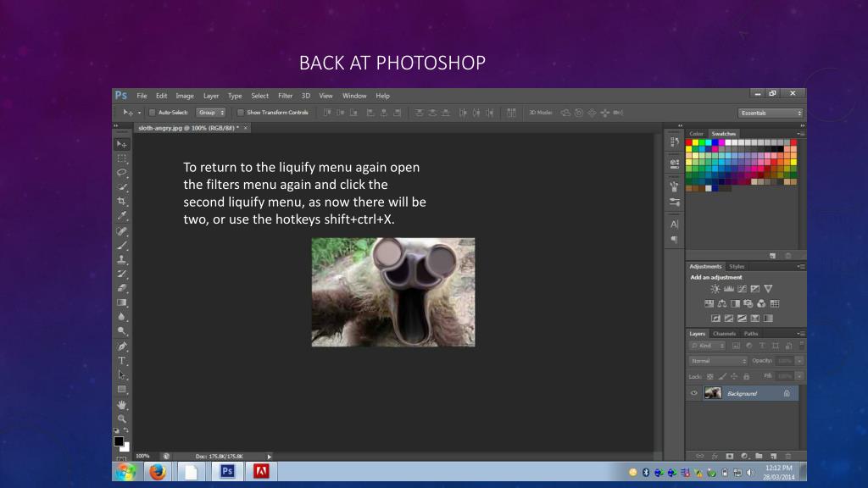Select the Gradient tool
Viewport: 868px width, 488px height.
(122, 302)
